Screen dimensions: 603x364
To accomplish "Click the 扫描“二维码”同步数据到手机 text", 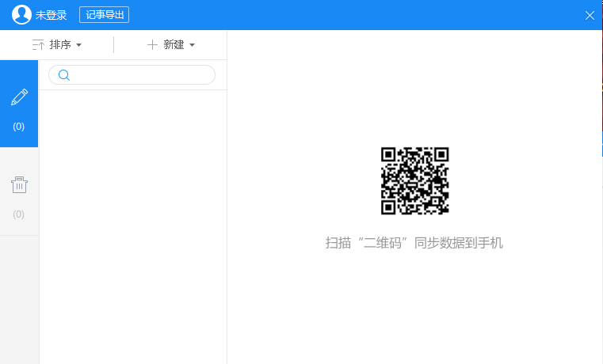I will click(414, 243).
